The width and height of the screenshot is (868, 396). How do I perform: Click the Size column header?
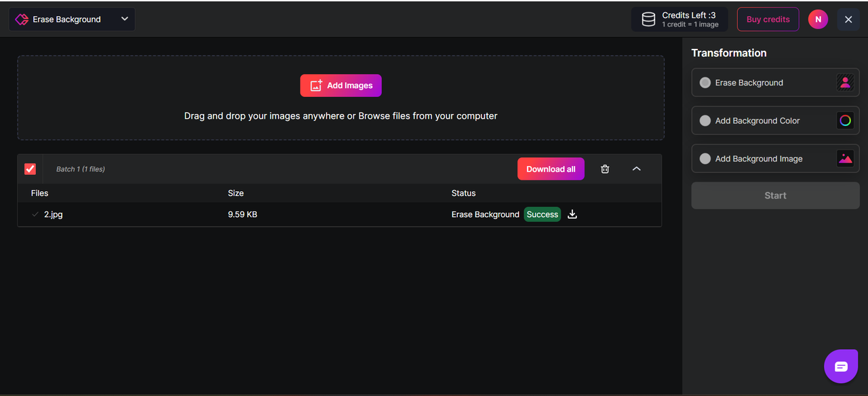pyautogui.click(x=235, y=193)
